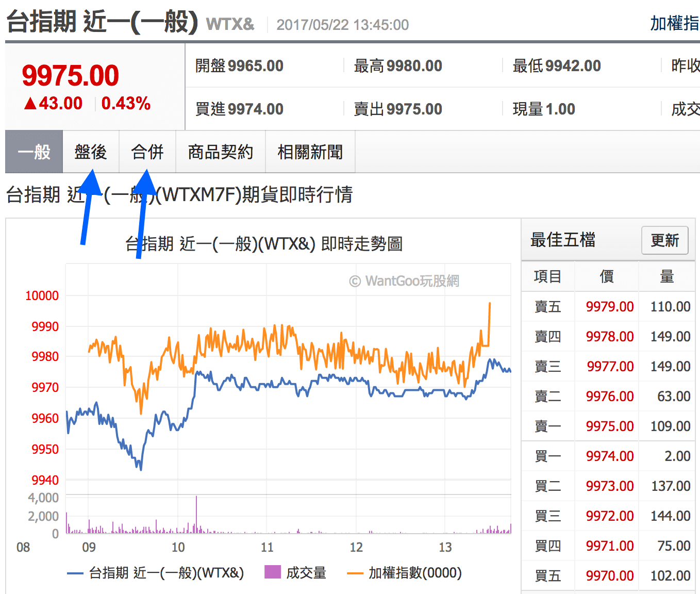Click the 價 column header
The image size is (700, 594).
tap(607, 276)
